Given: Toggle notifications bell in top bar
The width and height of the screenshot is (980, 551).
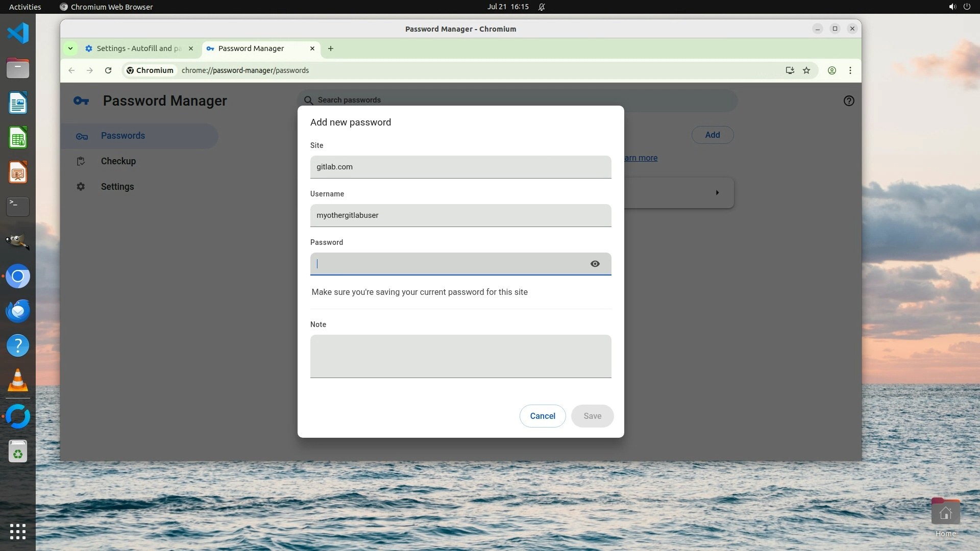Looking at the screenshot, I should tap(542, 7).
